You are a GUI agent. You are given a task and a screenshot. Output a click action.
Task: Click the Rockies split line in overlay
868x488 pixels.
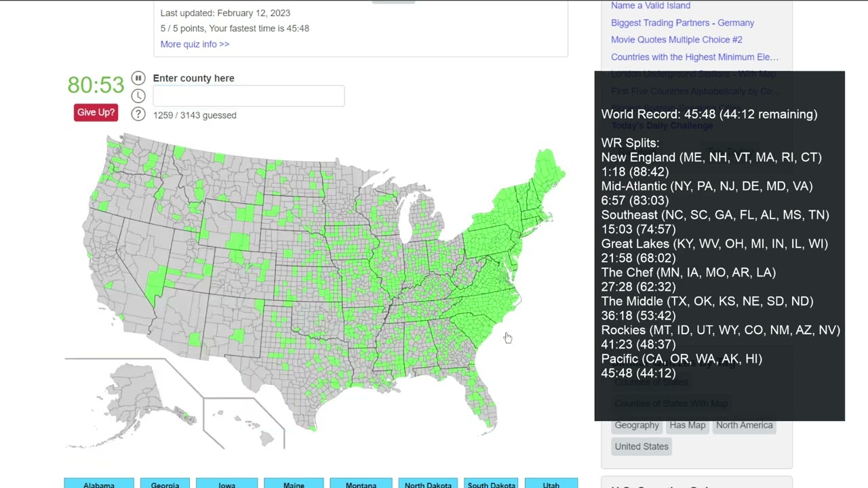tap(720, 330)
